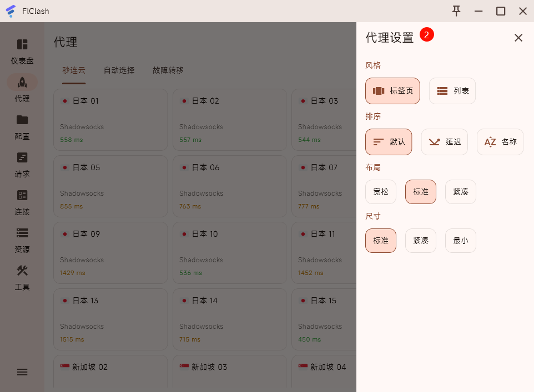Open the 请求 requests icon
The width and height of the screenshot is (534, 392).
pos(22,157)
